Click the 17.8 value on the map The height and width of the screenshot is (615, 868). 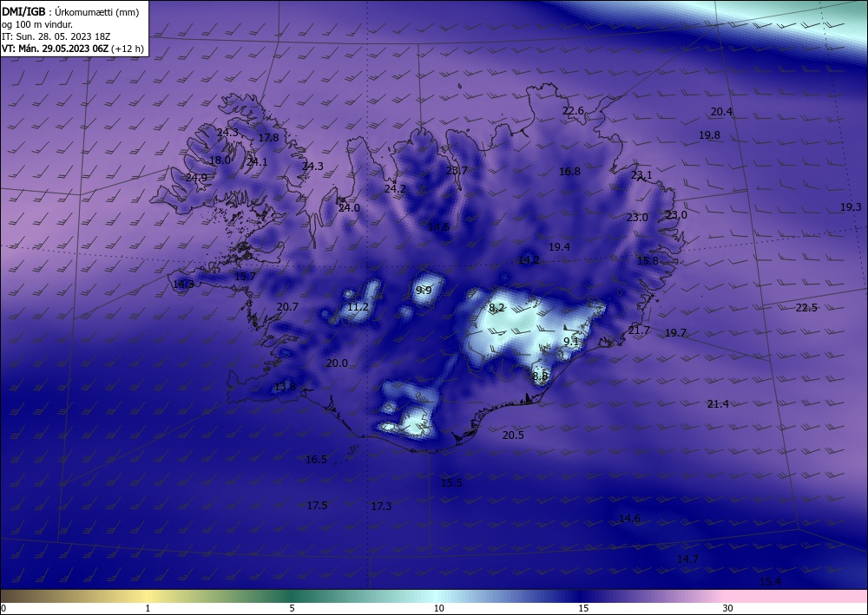pos(268,138)
